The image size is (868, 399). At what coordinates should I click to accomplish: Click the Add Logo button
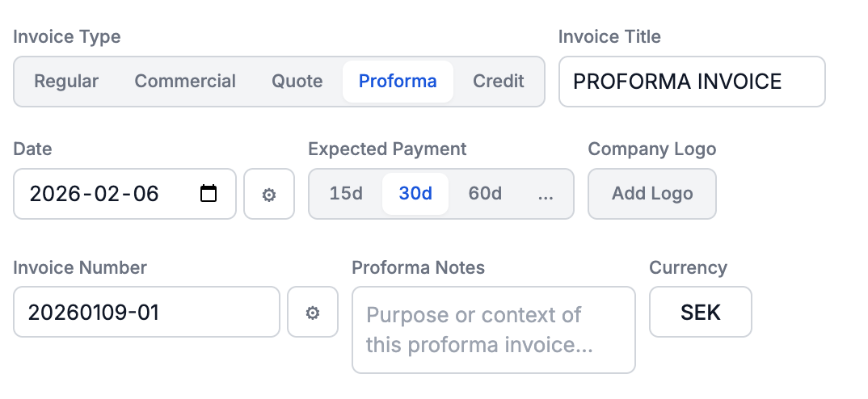coord(652,194)
